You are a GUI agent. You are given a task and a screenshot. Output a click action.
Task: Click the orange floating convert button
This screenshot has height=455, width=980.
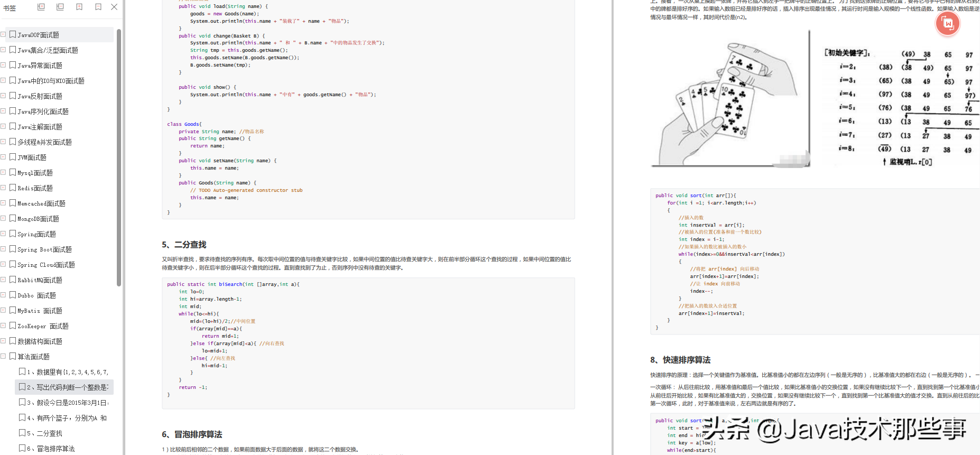(x=948, y=24)
